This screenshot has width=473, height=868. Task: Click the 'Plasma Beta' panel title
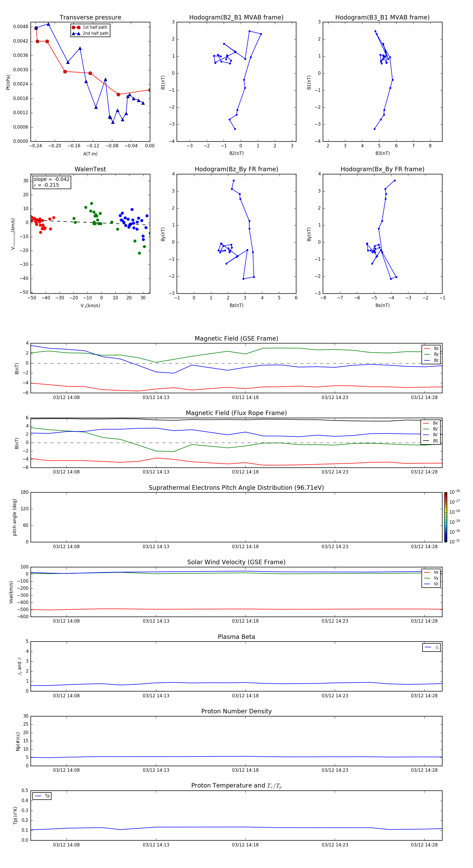coord(236,637)
